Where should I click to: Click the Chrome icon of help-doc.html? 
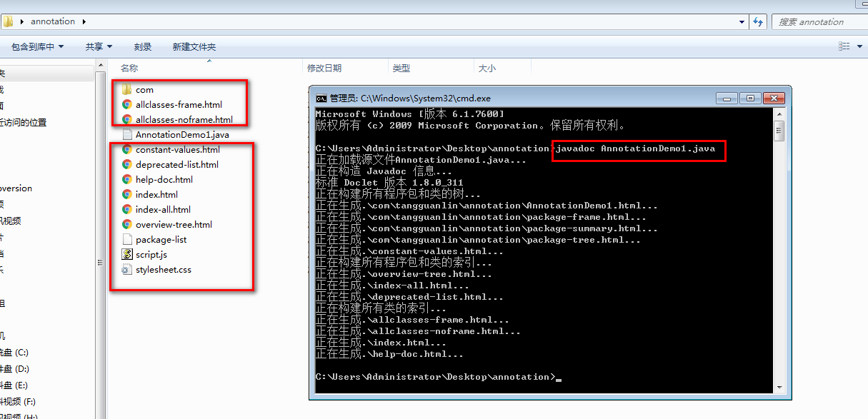coord(127,179)
